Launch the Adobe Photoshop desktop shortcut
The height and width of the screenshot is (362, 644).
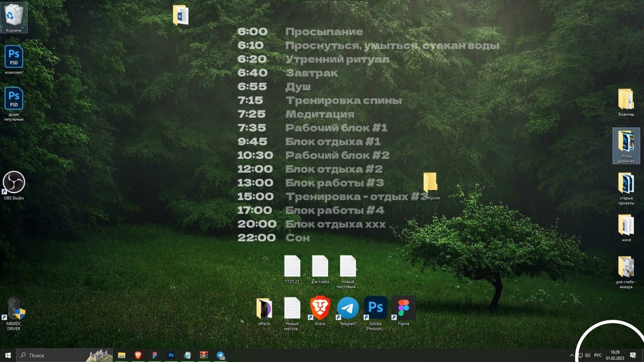376,314
